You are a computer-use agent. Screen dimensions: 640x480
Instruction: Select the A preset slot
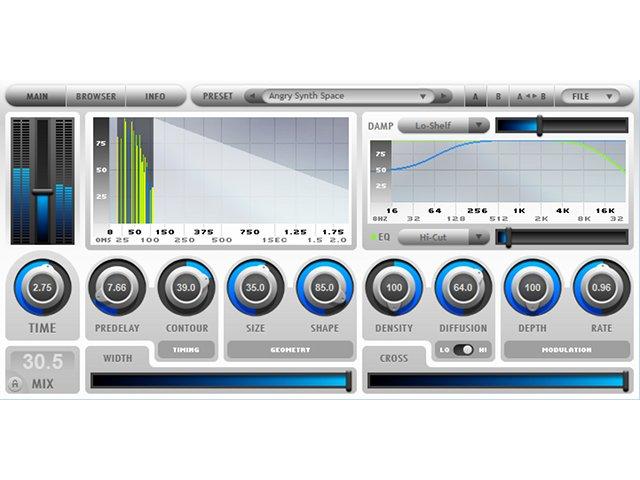click(x=476, y=97)
